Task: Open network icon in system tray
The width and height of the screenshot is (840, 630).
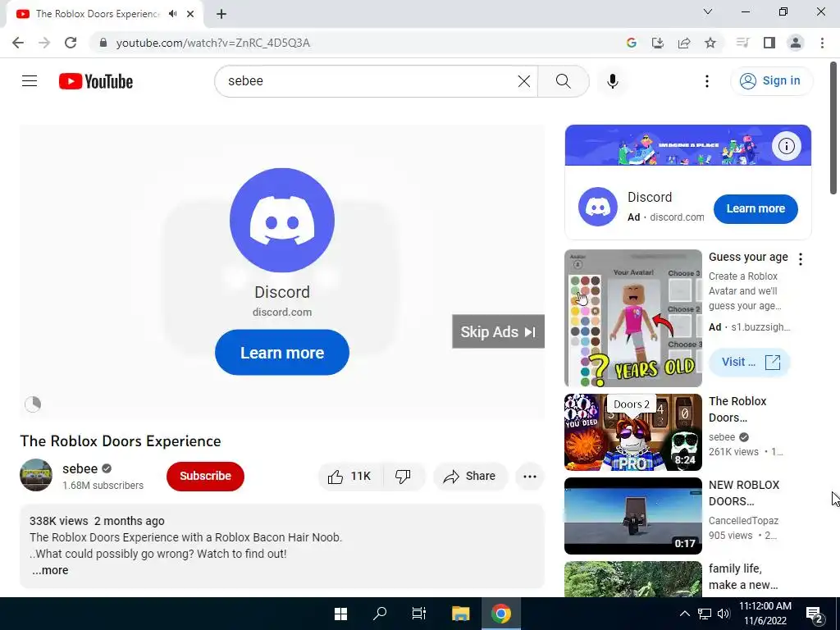Action: click(x=705, y=614)
